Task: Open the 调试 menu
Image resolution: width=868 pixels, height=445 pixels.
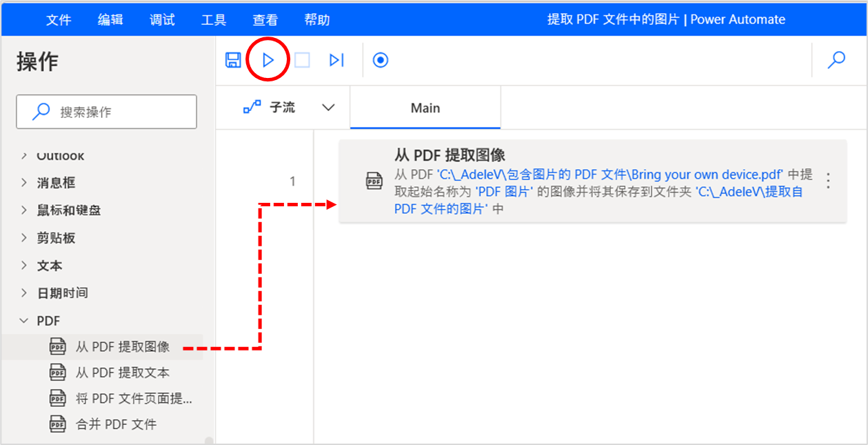Action: 161,19
